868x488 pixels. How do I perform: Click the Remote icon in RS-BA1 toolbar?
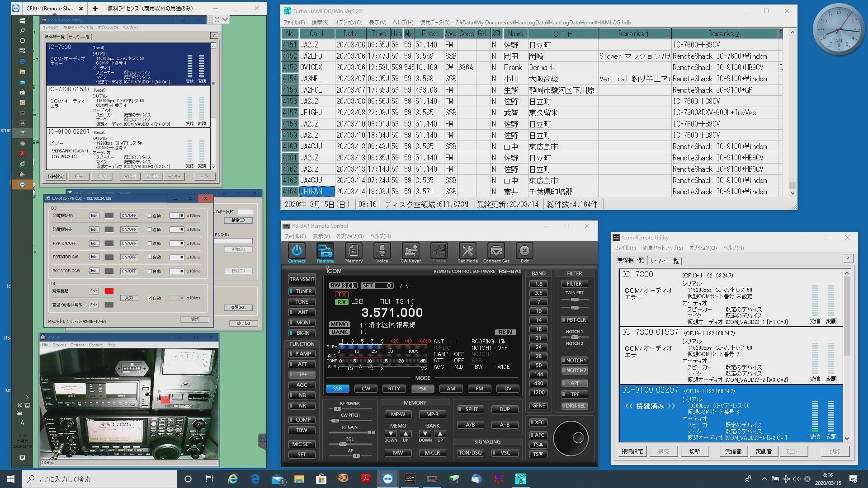click(x=325, y=251)
